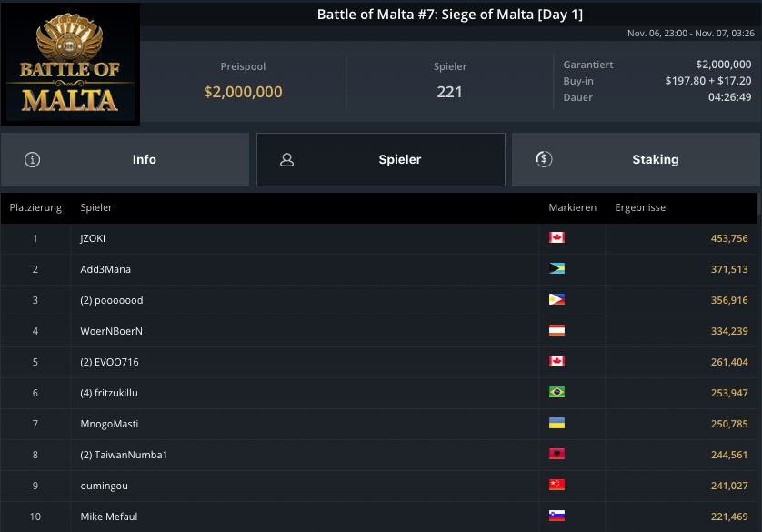The width and height of the screenshot is (762, 532).
Task: Click the Canada flag next to JZOKI
Action: [x=557, y=238]
